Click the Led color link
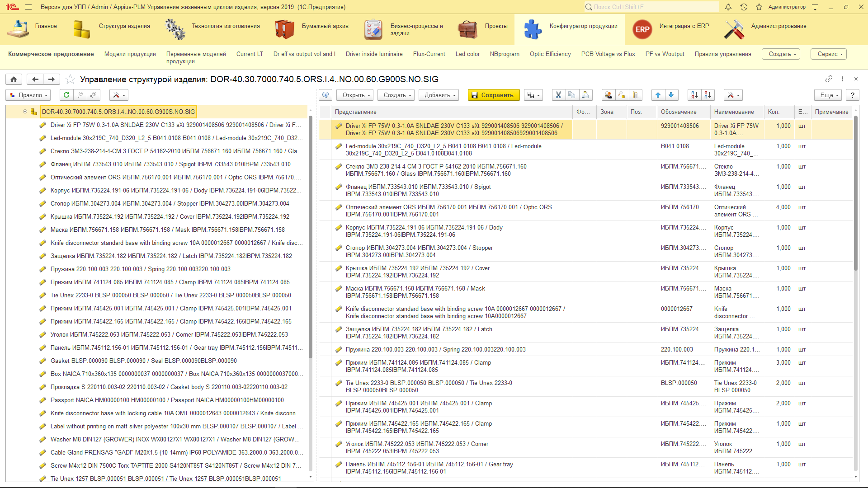Viewport: 868px width, 488px height. [x=467, y=54]
